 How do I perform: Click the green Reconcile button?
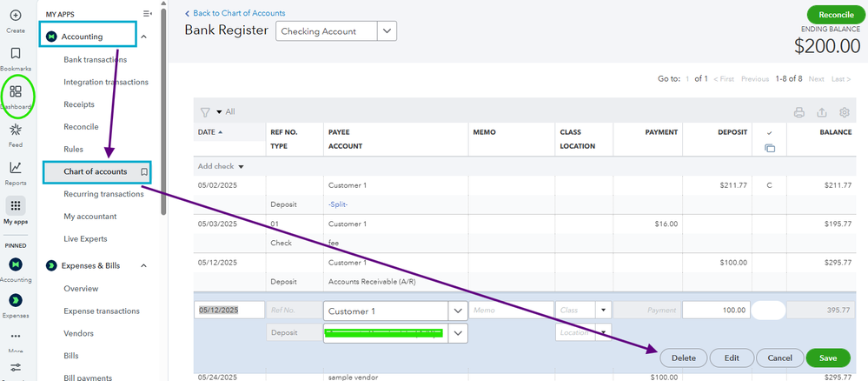coord(836,15)
